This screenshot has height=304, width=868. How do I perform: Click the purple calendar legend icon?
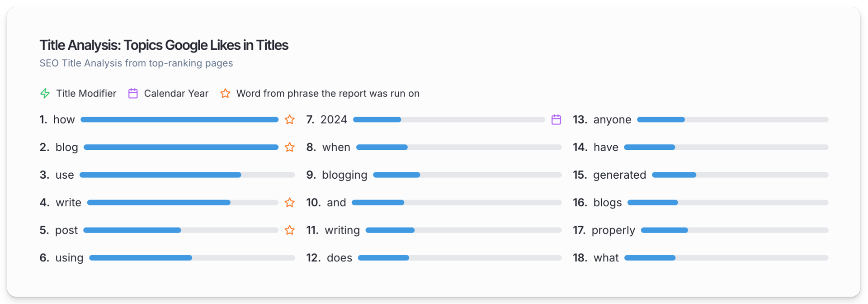(133, 93)
